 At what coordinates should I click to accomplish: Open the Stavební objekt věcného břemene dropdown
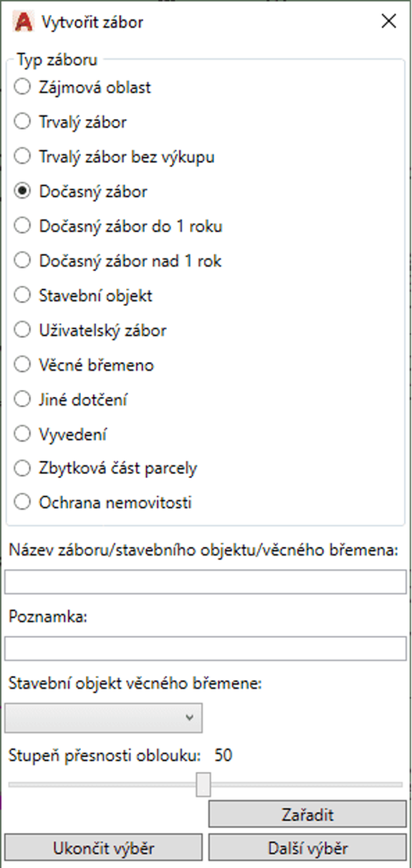click(x=104, y=717)
